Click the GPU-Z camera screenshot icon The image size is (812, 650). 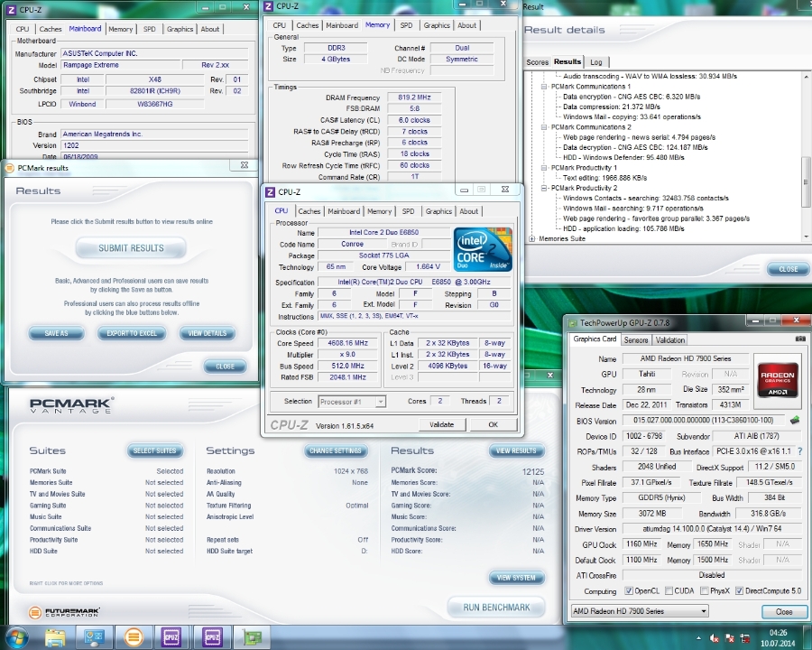click(x=800, y=339)
